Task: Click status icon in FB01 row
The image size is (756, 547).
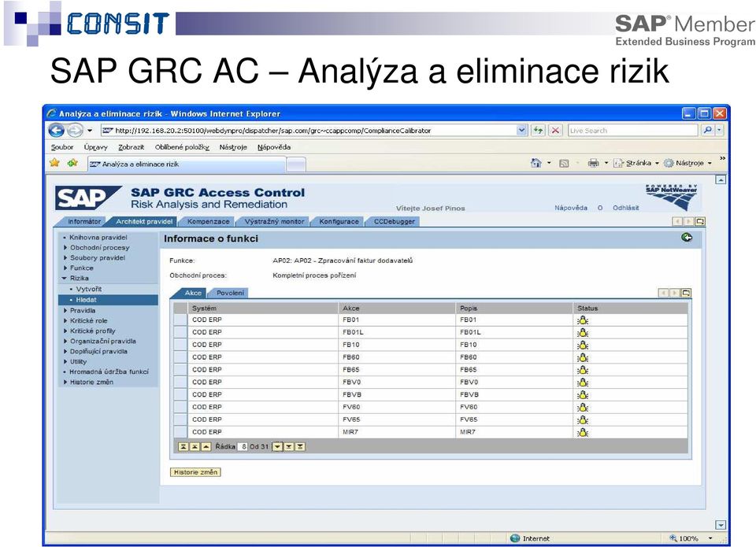Action: pyautogui.click(x=583, y=320)
